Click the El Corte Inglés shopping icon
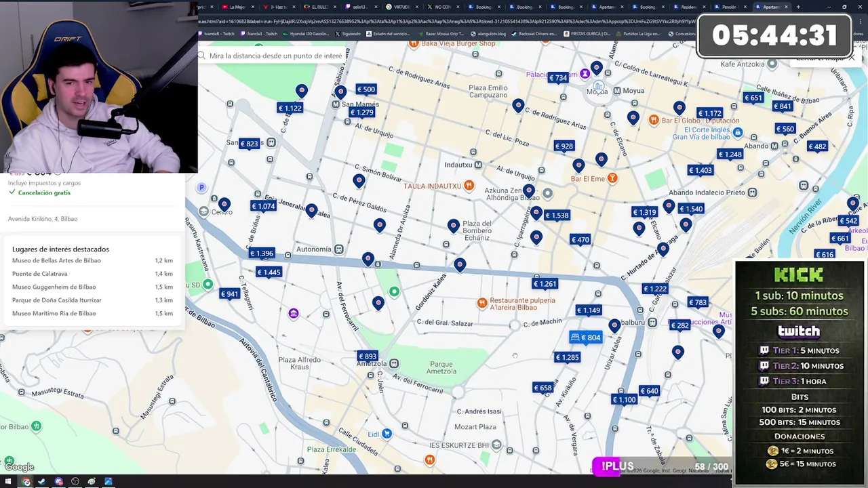 point(738,132)
